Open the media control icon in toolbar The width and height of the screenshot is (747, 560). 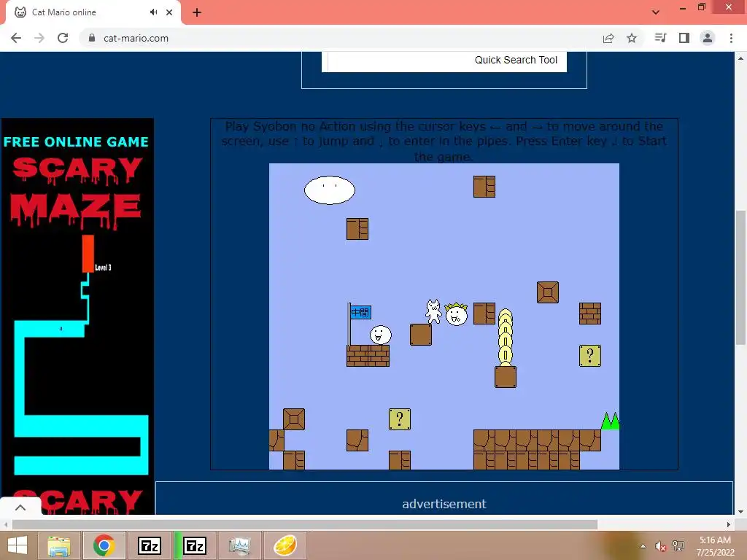tap(660, 38)
